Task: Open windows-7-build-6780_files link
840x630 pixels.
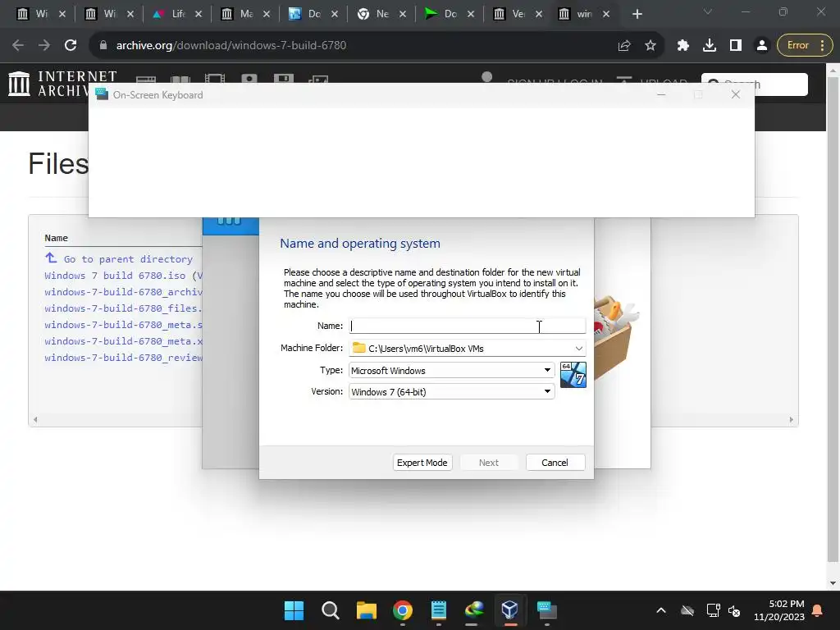Action: click(x=123, y=308)
